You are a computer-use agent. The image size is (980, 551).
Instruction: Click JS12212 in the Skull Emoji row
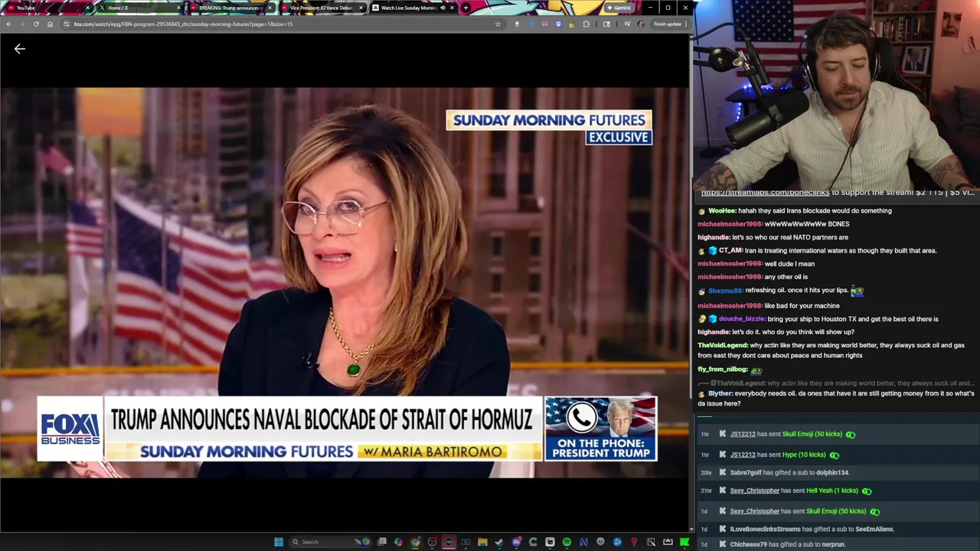pyautogui.click(x=743, y=434)
